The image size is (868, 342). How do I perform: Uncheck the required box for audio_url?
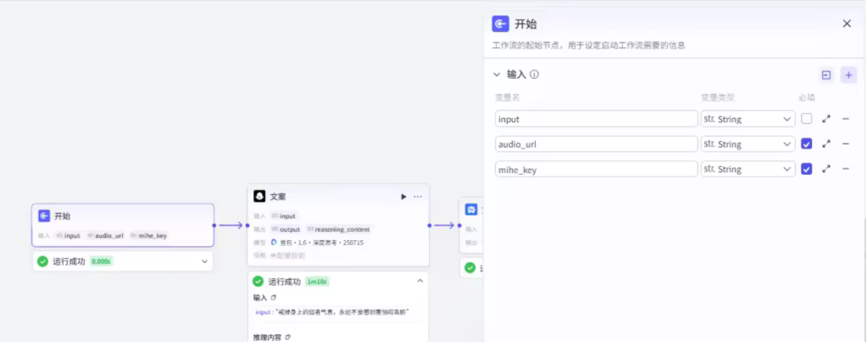pyautogui.click(x=806, y=144)
